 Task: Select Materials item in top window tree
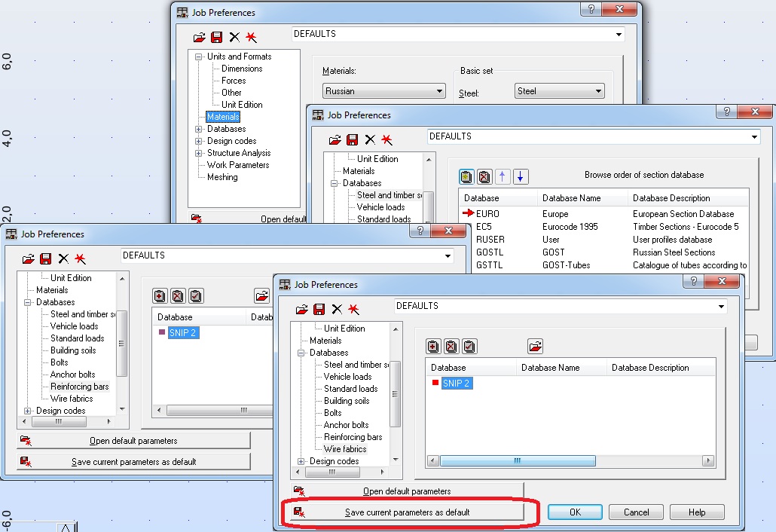[x=223, y=117]
